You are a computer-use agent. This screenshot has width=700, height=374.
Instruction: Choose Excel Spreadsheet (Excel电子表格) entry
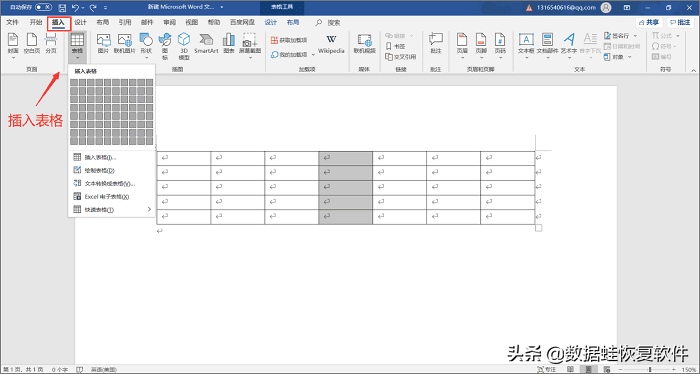(112, 196)
